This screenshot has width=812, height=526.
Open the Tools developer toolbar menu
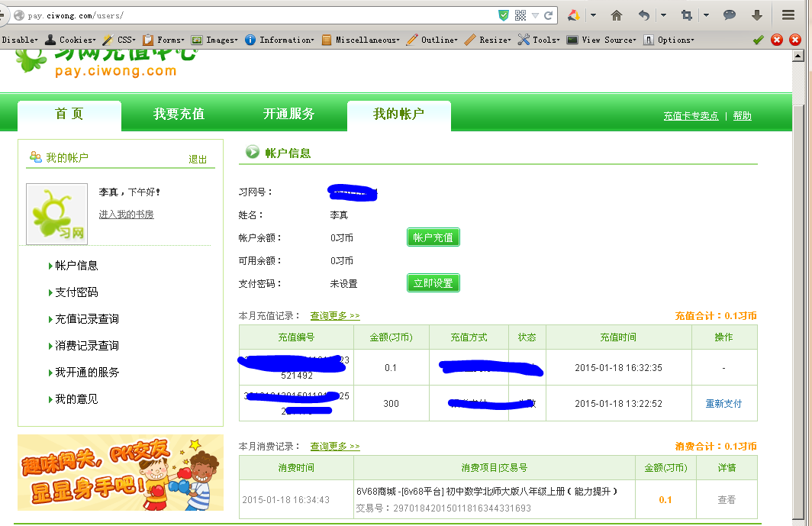tap(539, 40)
